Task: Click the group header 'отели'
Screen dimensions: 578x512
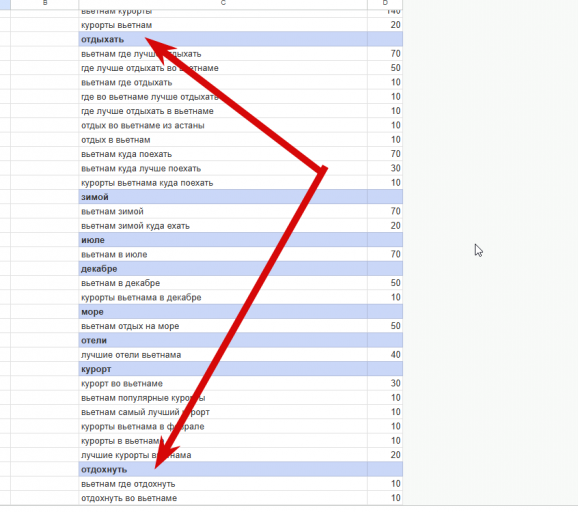Action: coord(223,341)
